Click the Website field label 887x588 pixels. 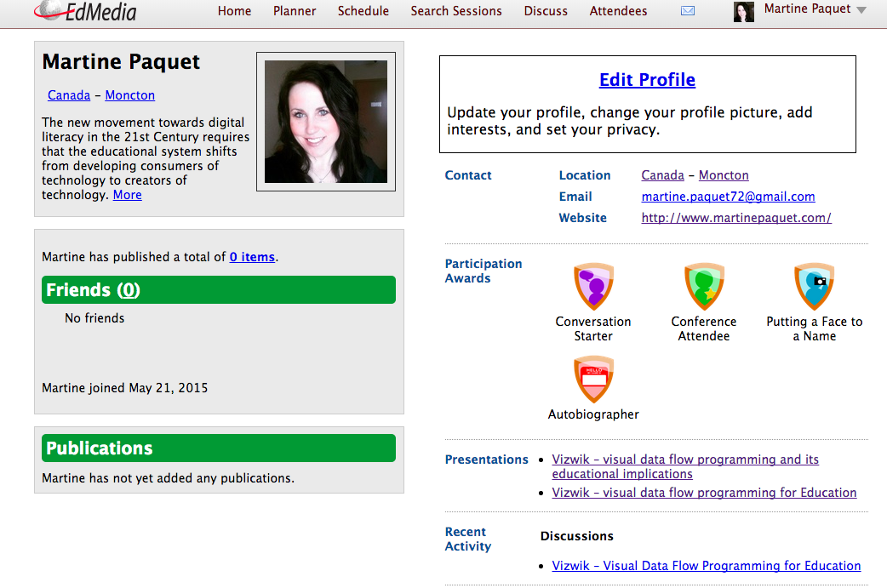[x=582, y=218]
